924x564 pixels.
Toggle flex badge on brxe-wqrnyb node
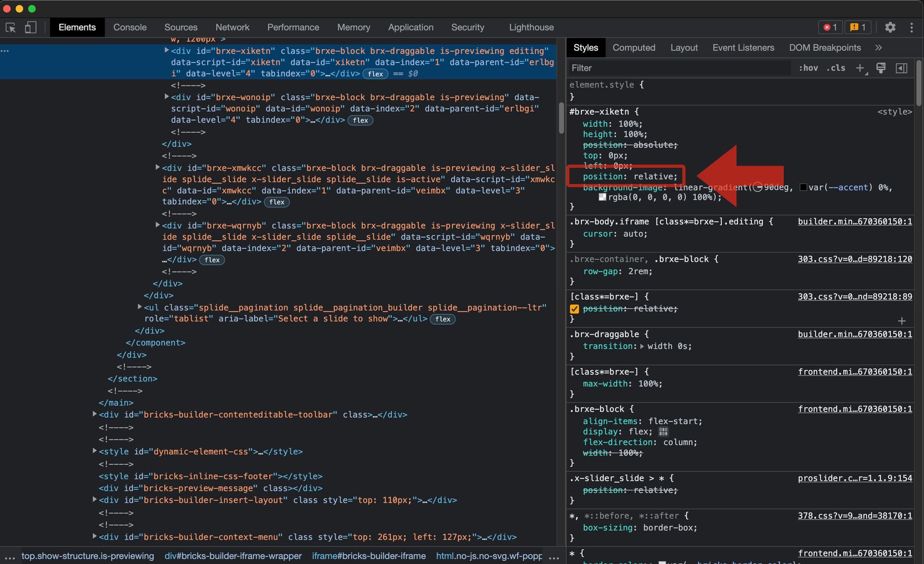pos(212,260)
